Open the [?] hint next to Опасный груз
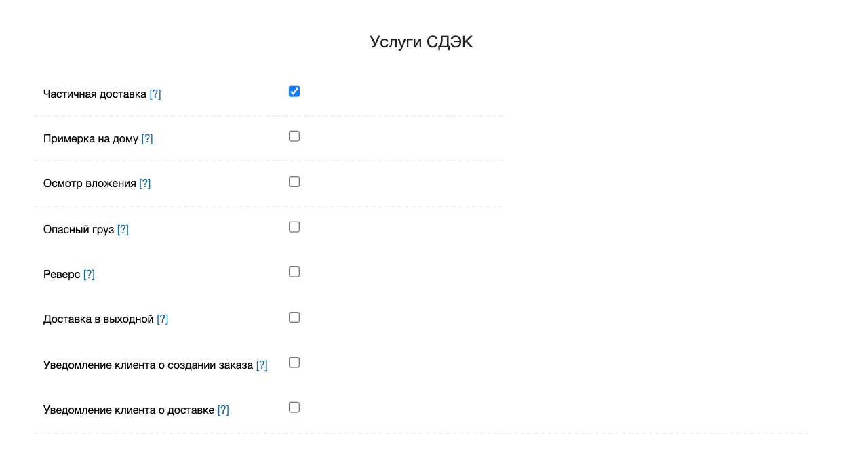 click(123, 229)
